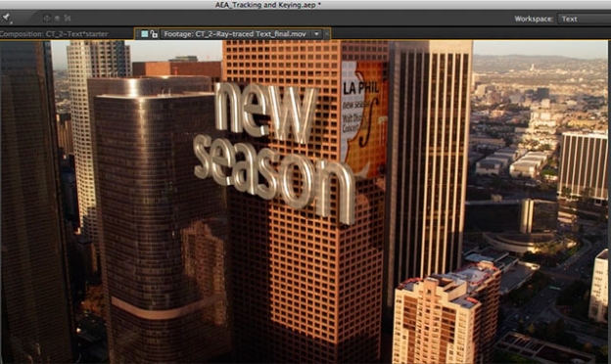Click the Local Axis Mode icon

[x=47, y=18]
